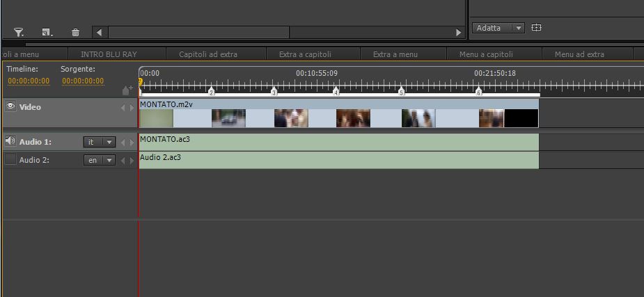Screen dimensions: 644x297
Task: Click the Sorgente timecode value
Action: (83, 81)
